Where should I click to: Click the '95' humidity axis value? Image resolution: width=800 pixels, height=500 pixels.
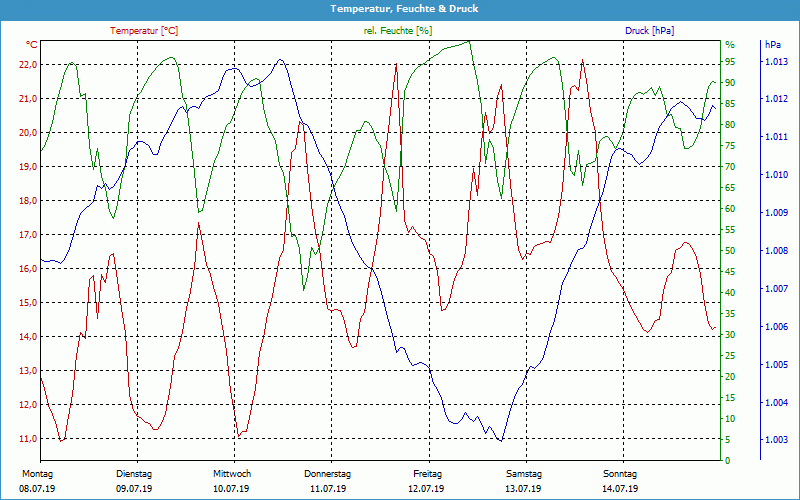pyautogui.click(x=730, y=62)
